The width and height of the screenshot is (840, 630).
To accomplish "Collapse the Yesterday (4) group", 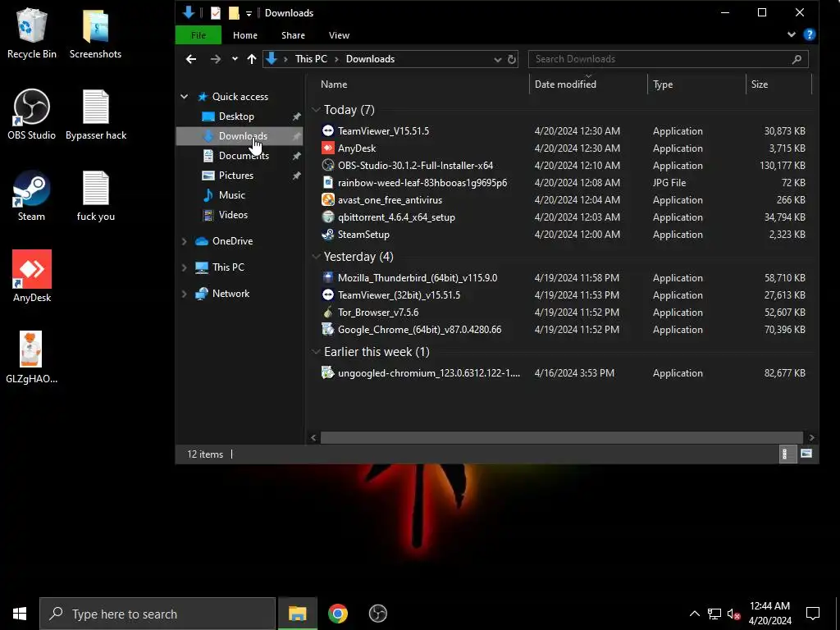I will coord(316,257).
